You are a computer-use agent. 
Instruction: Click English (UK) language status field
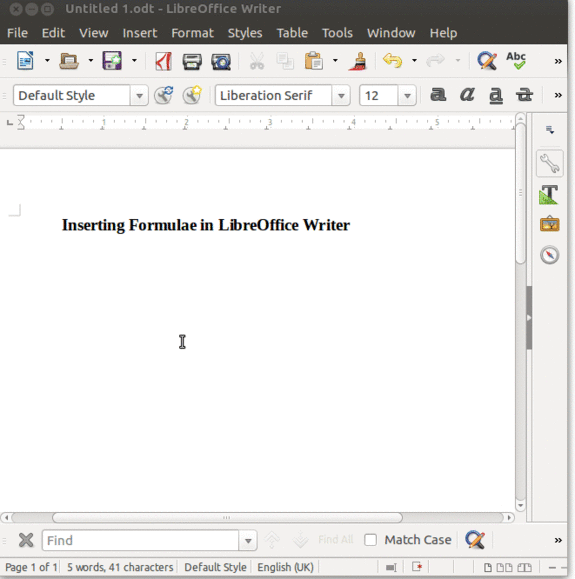[285, 567]
